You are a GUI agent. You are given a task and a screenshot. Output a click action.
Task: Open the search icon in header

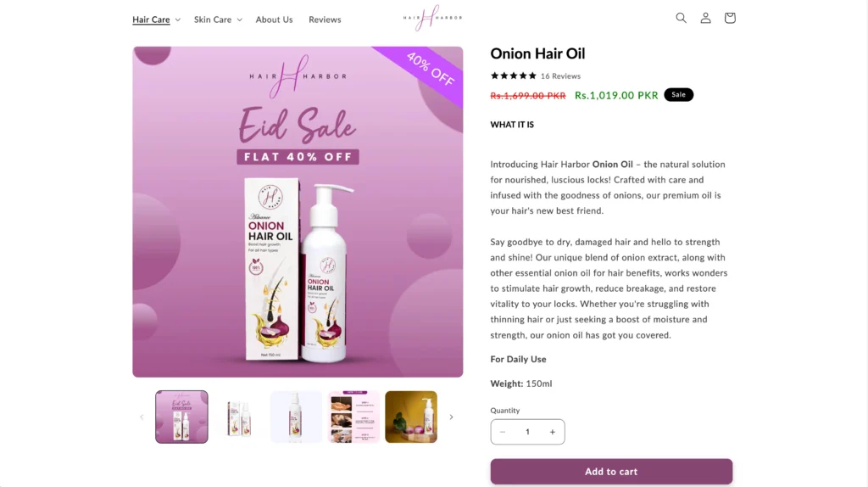click(x=681, y=18)
